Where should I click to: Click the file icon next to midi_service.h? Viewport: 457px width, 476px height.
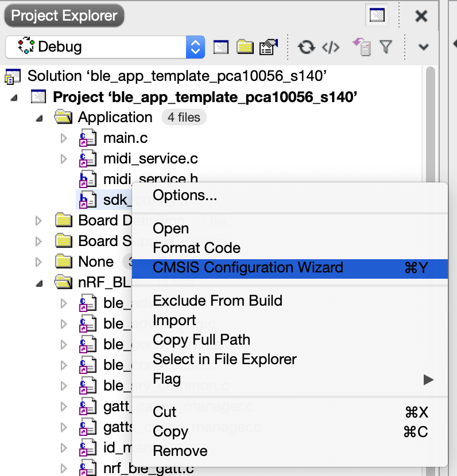(87, 179)
